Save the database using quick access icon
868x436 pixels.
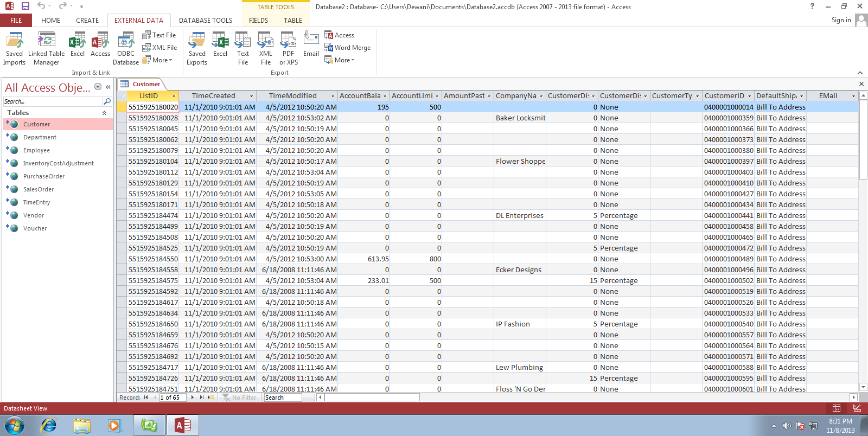pyautogui.click(x=25, y=6)
